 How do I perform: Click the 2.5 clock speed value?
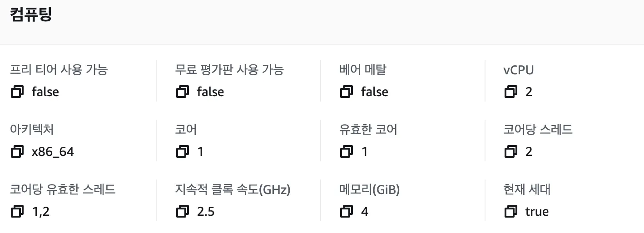tap(206, 212)
